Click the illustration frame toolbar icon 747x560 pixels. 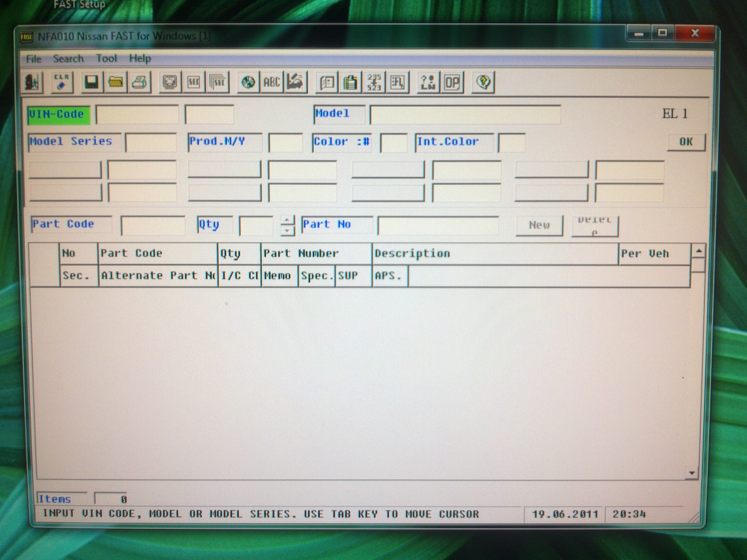(x=170, y=82)
